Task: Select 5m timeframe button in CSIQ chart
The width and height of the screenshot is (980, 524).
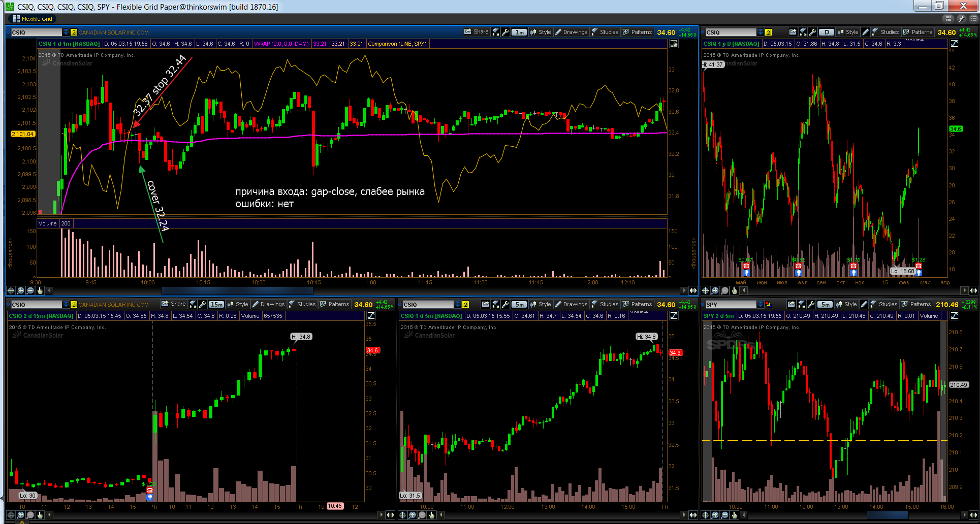Action: 519,304
